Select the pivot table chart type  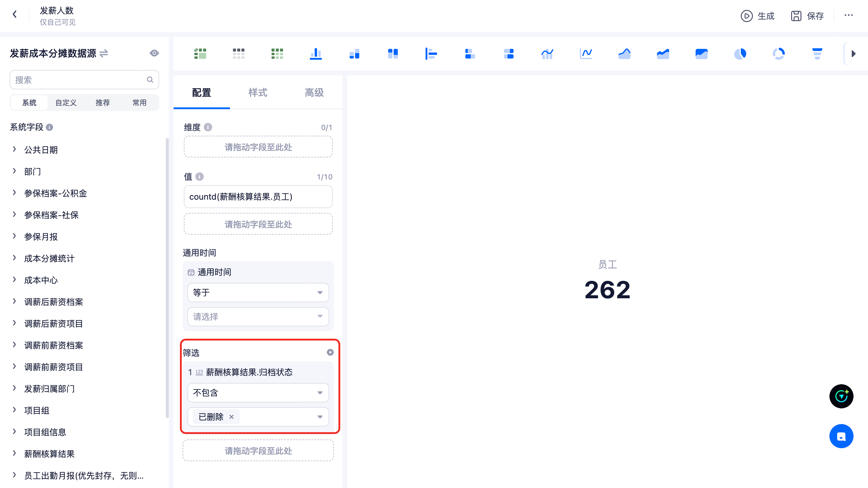(200, 54)
